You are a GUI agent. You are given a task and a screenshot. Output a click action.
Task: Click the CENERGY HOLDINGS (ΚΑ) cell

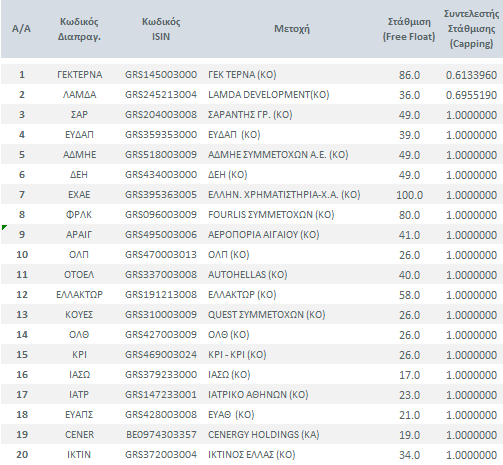click(x=264, y=435)
